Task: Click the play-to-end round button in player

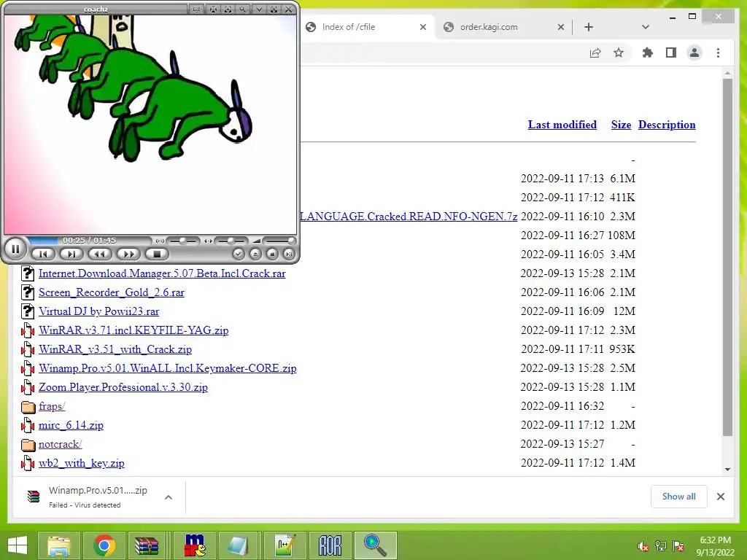Action: tap(289, 254)
